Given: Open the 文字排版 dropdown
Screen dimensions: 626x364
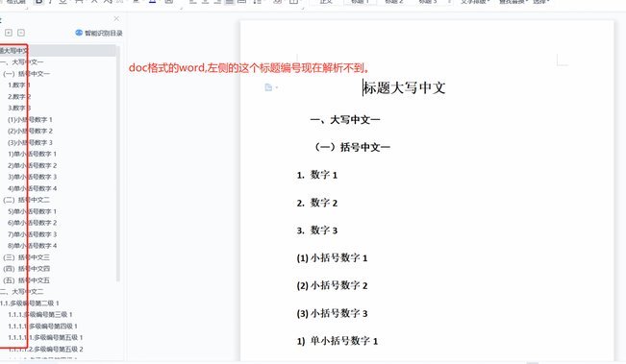Looking at the screenshot, I should tap(475, 2).
